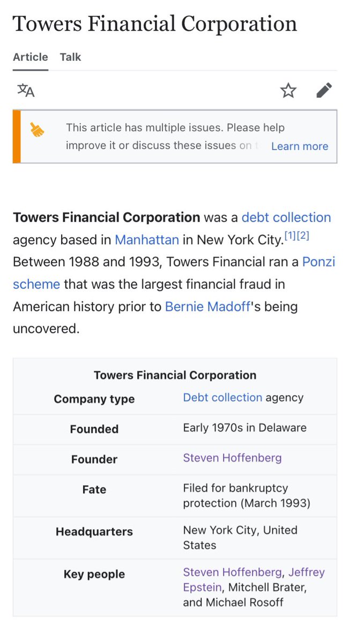Click Debt collection link in Company type row

click(222, 398)
